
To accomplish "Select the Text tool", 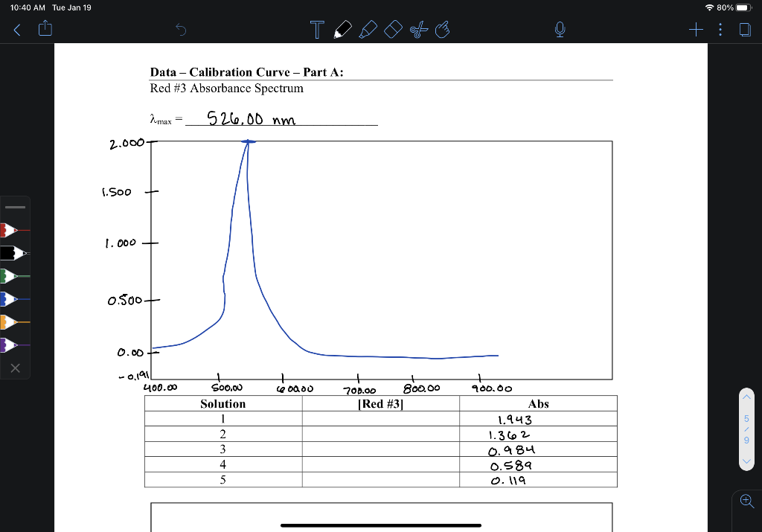I will pyautogui.click(x=317, y=30).
